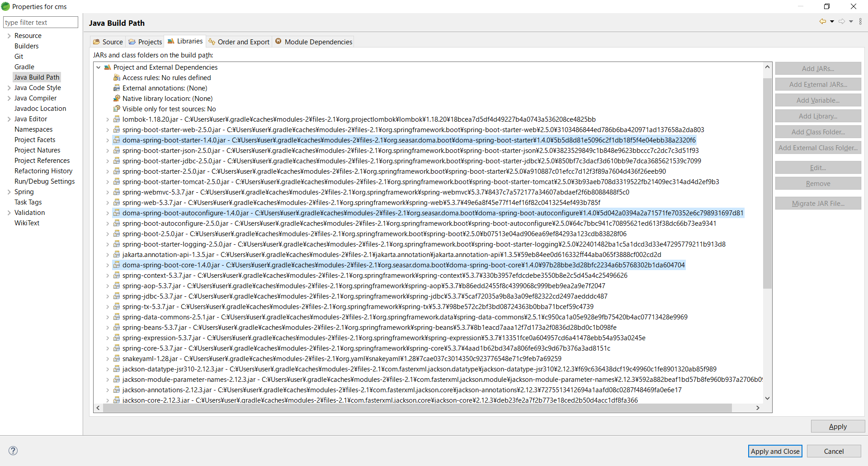Collapse Project and External Dependencies node
Screen dimensions: 868x466
98,67
